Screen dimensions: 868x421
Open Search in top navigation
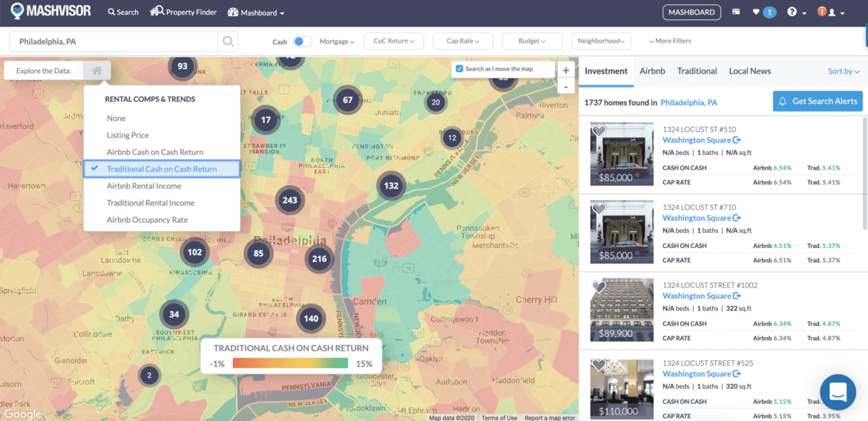[x=123, y=12]
